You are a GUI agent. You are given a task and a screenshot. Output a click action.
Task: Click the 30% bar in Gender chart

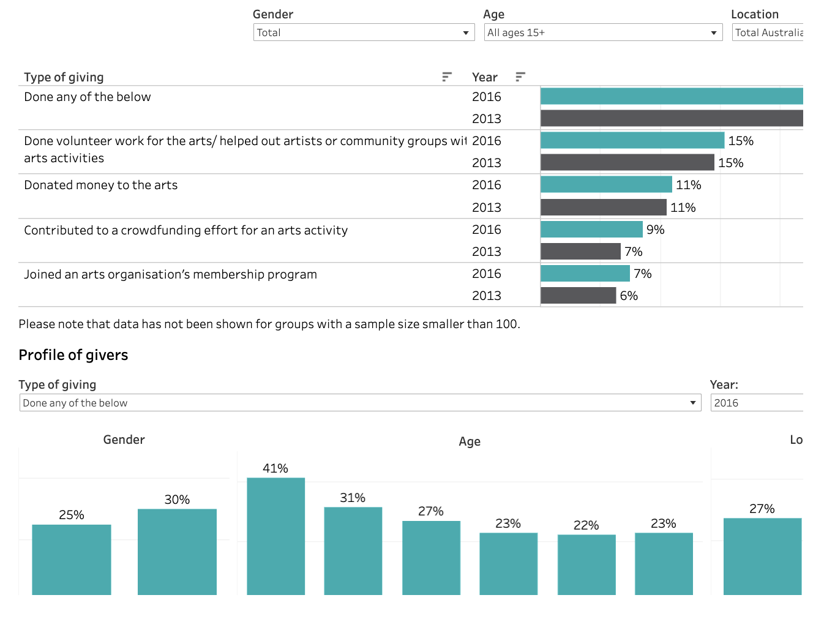click(177, 551)
